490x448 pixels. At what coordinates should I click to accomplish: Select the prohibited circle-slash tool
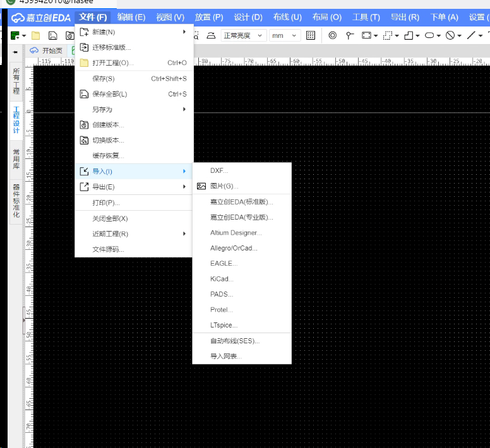tap(450, 35)
